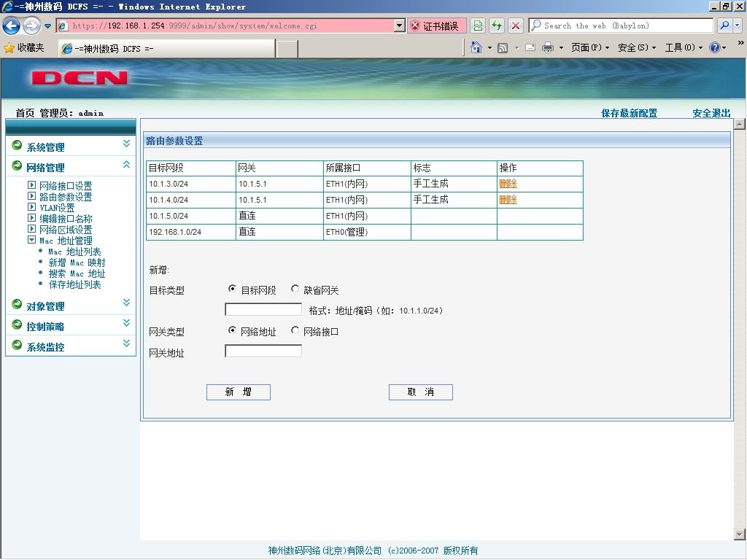Expand toolbar overflow chevron
The height and width of the screenshot is (560, 747).
tap(741, 43)
